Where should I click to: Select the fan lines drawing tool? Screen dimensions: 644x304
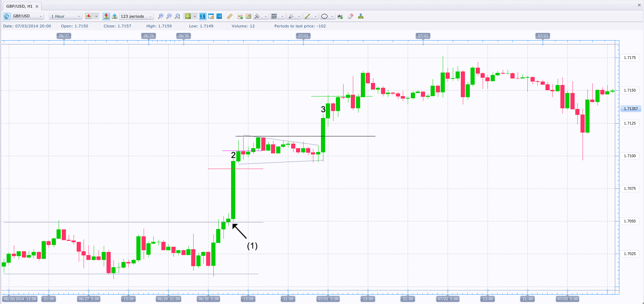pos(291,16)
